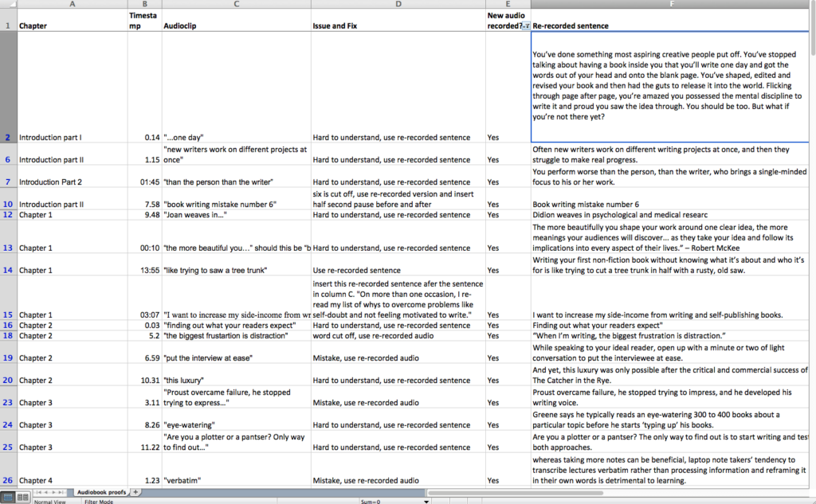The image size is (816, 504).
Task: Select the "Issue and Fix" header cell
Action: [x=397, y=25]
